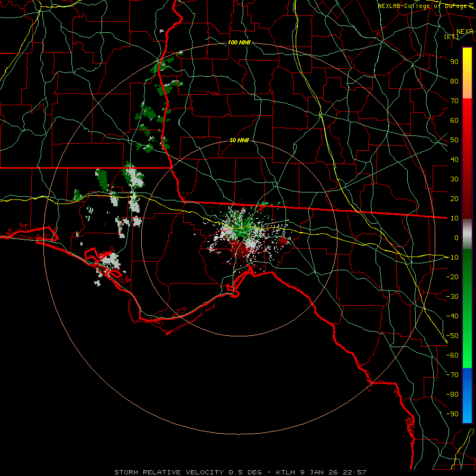Click the 40 value on velocity scale

454,160
